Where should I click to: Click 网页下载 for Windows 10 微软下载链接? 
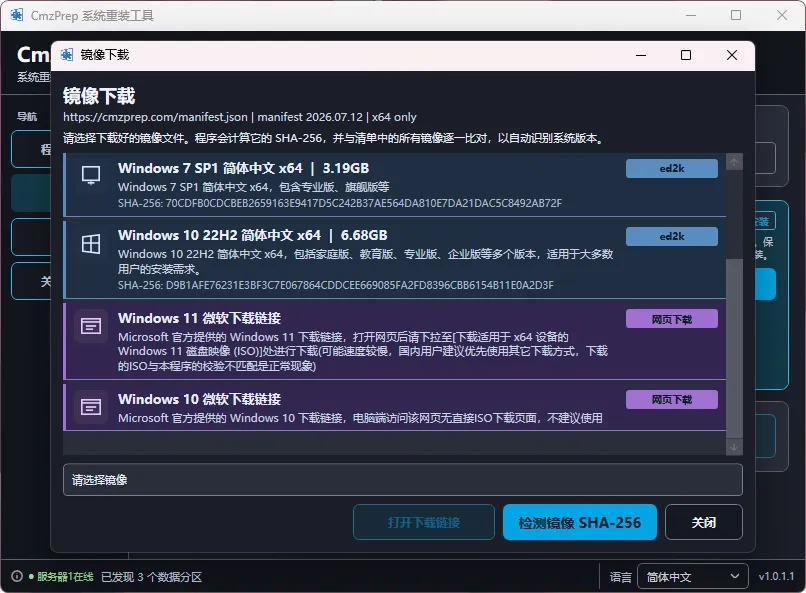point(672,400)
